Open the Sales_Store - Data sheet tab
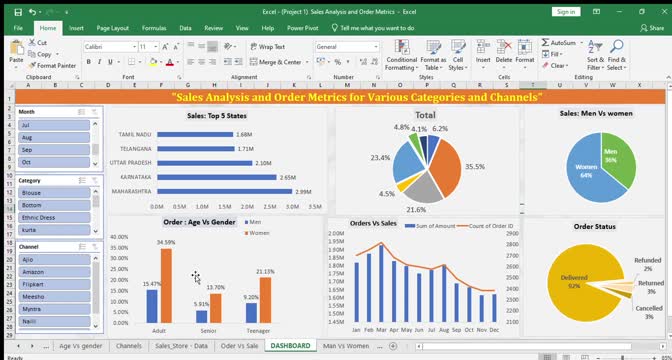This screenshot has width=672, height=360. click(x=181, y=345)
